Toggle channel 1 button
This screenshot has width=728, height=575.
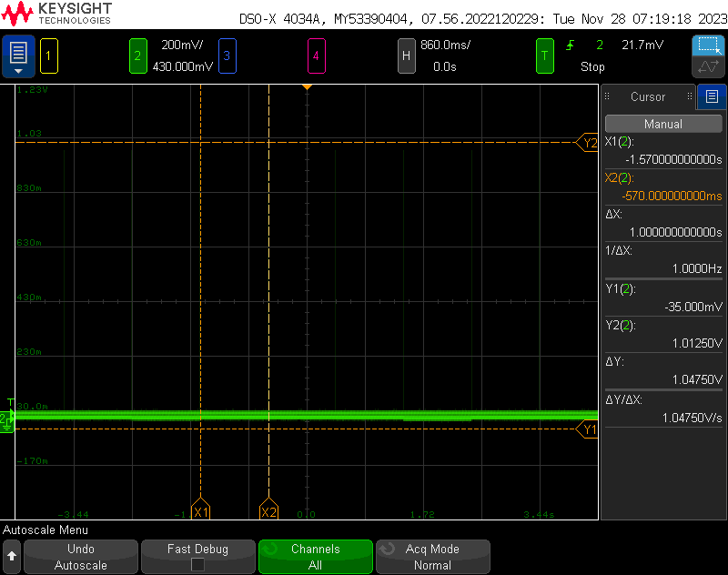tap(49, 56)
